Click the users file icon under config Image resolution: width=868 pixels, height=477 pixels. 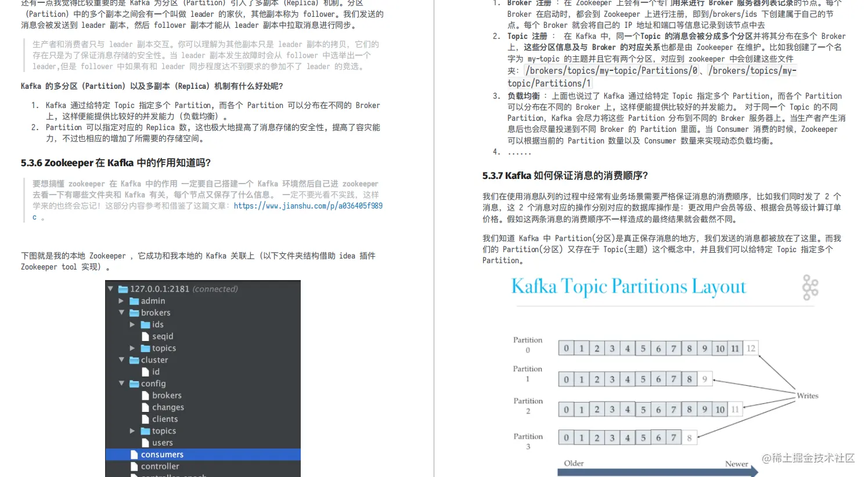click(x=146, y=442)
